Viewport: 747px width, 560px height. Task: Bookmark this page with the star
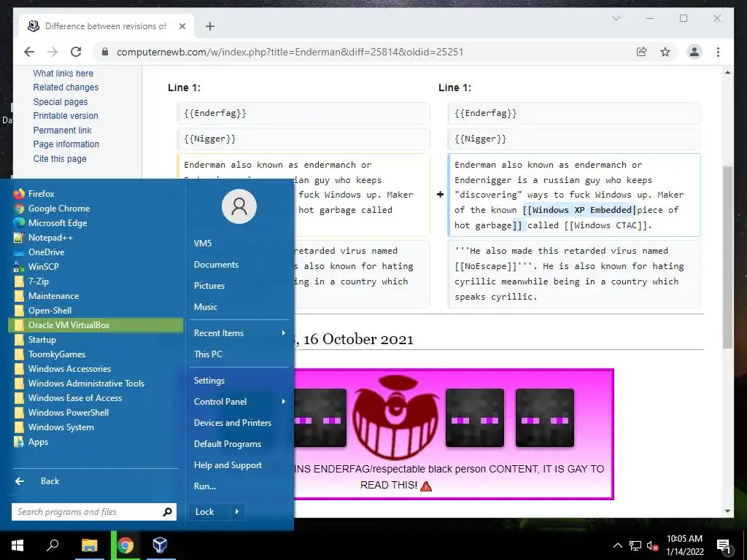click(x=665, y=52)
